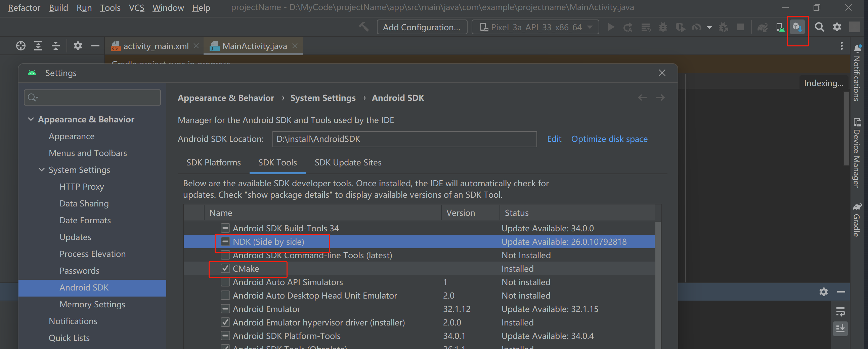Open the Build menu
Screen dimensions: 868x349
tap(58, 7)
